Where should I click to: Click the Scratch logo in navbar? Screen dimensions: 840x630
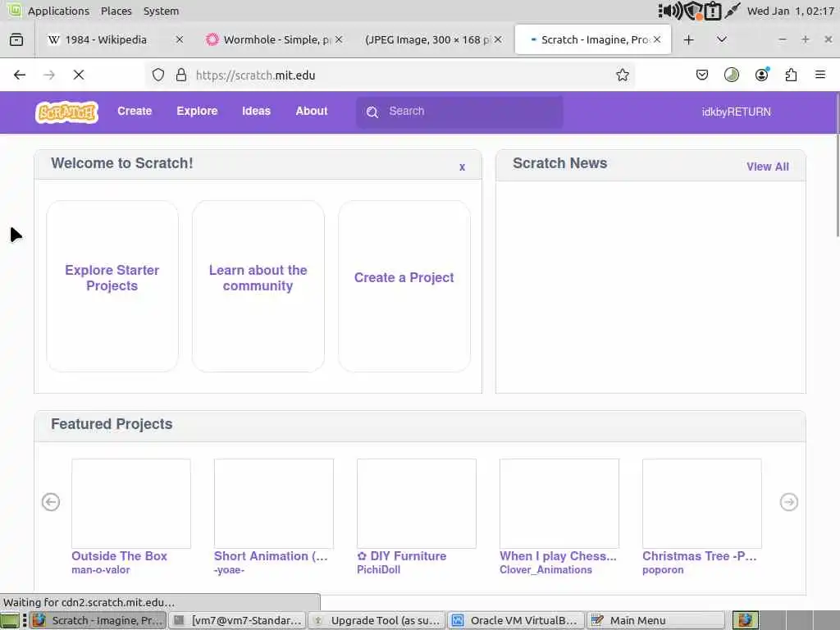coord(66,112)
